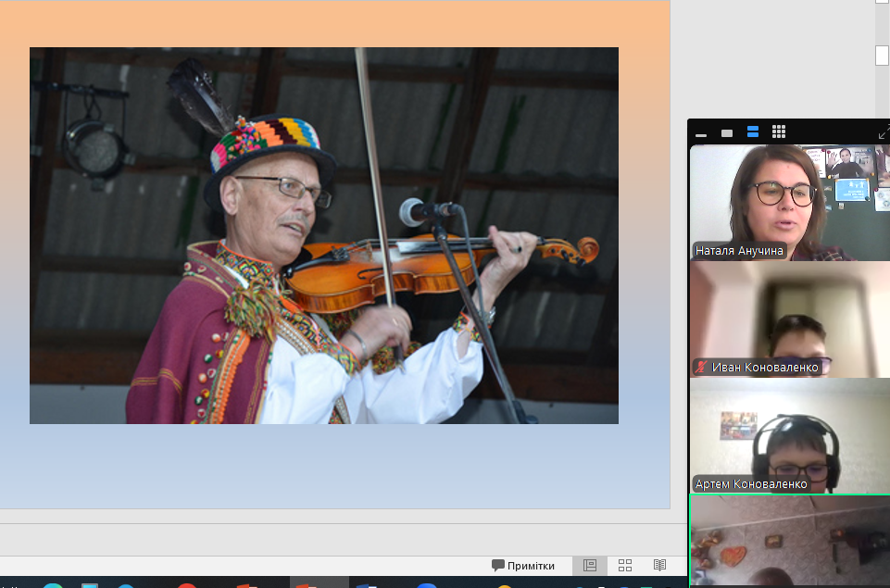Click the muted microphone icon beside Иван Коноваленко
Viewport: 890px width, 588px height.
click(702, 368)
